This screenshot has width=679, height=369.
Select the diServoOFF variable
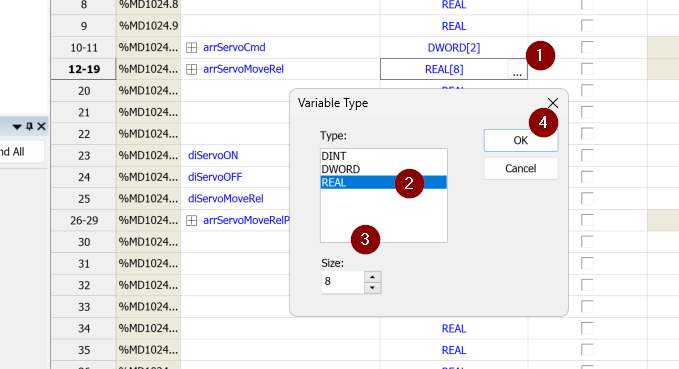tap(215, 177)
